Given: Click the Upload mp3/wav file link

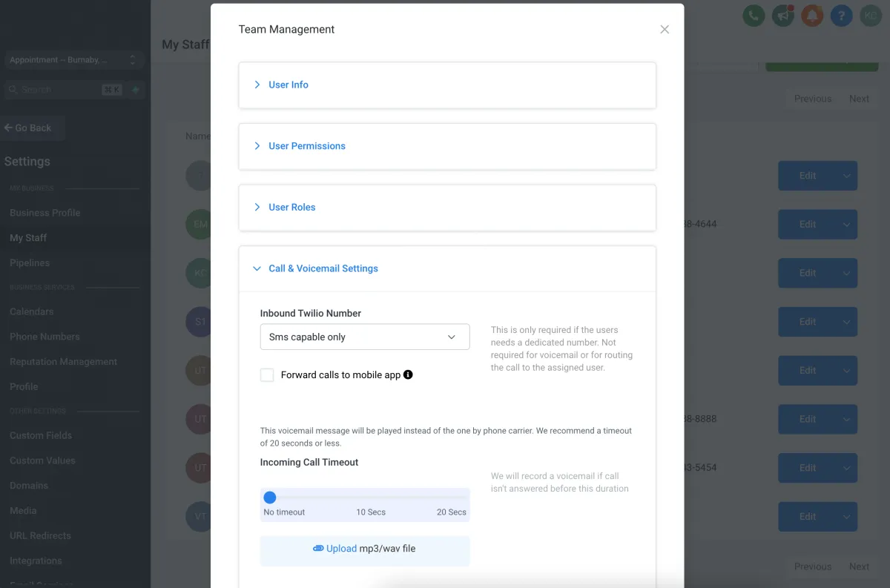Looking at the screenshot, I should pos(341,549).
